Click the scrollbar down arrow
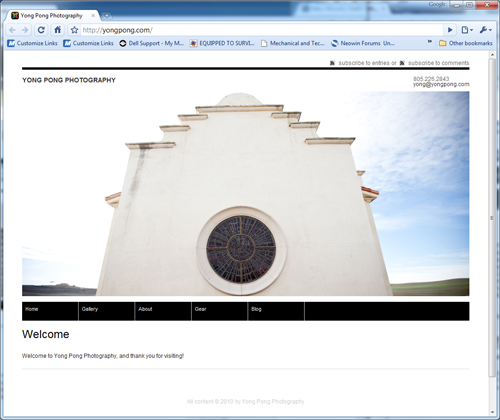This screenshot has height=420, width=500. pos(492,412)
